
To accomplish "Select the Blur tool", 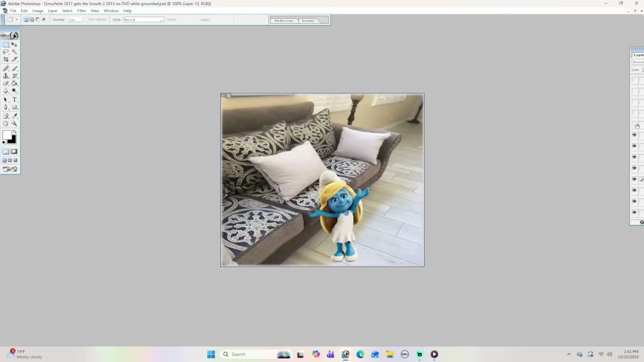I will click(x=6, y=91).
